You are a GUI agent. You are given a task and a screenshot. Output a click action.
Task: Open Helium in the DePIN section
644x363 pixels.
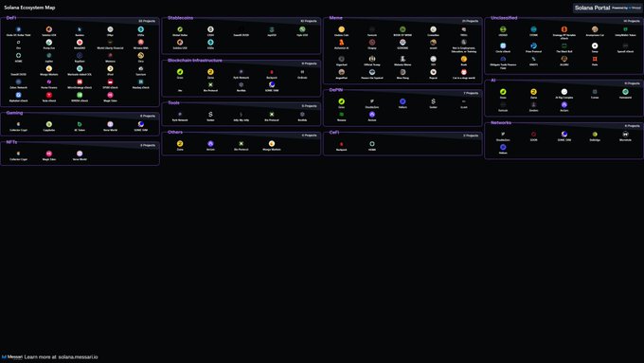click(x=402, y=101)
